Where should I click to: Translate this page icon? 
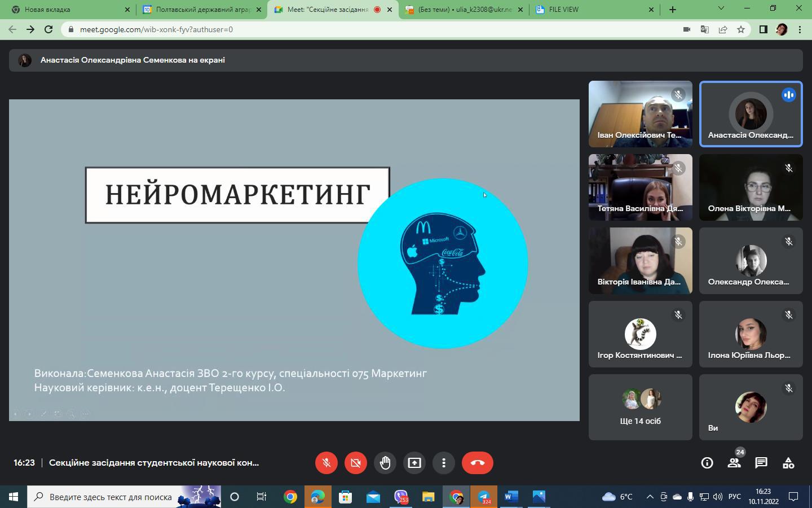pyautogui.click(x=705, y=29)
